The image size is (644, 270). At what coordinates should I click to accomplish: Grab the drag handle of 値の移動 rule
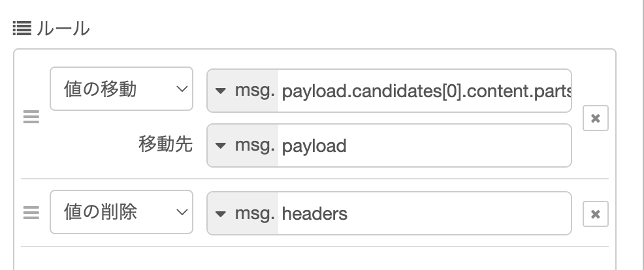[31, 117]
